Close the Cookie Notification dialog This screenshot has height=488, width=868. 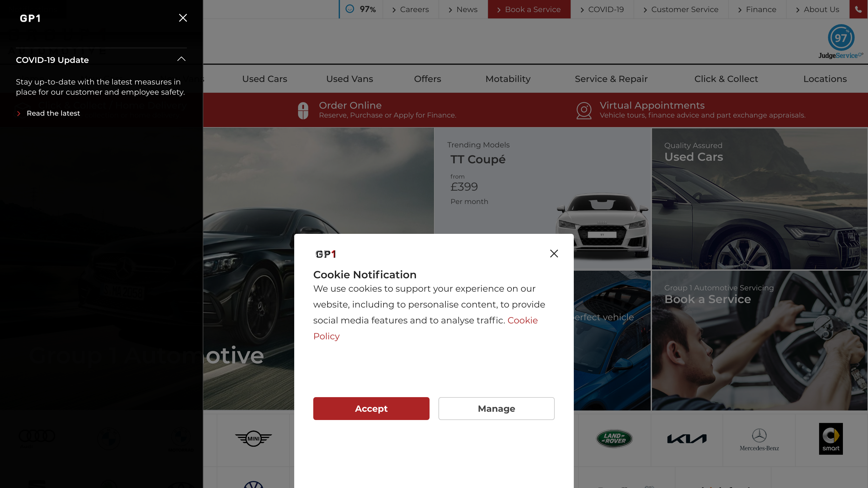[x=553, y=254]
